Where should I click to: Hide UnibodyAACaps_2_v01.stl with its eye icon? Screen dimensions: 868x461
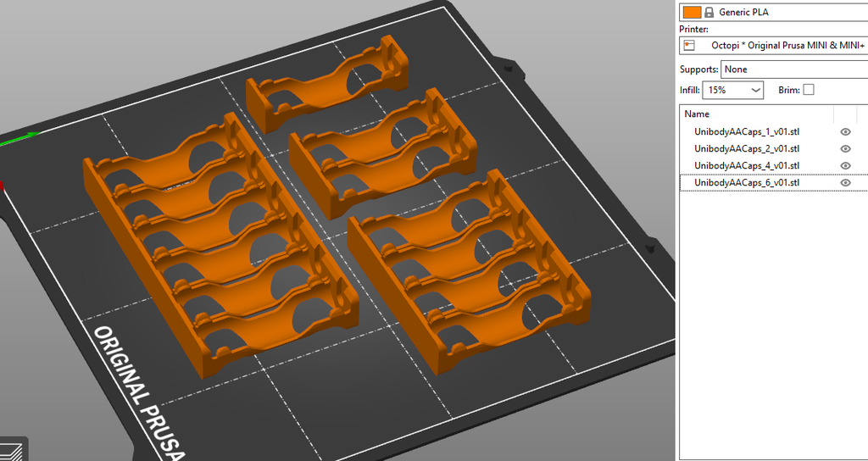[845, 148]
